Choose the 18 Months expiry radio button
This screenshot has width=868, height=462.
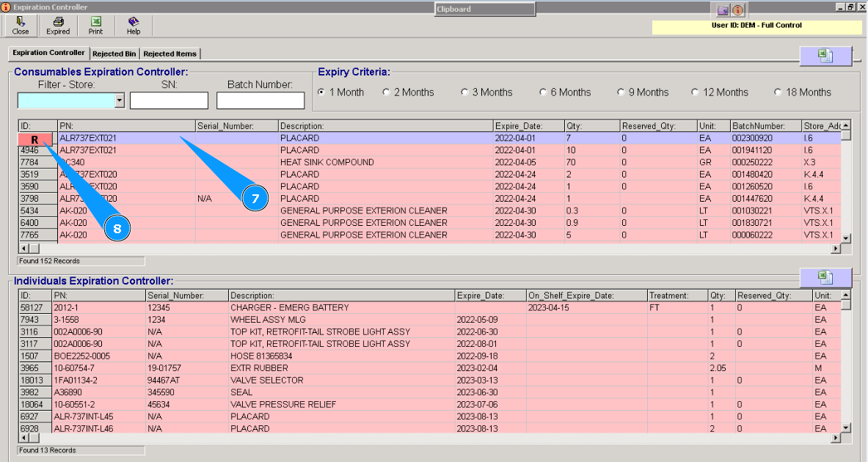[x=778, y=92]
